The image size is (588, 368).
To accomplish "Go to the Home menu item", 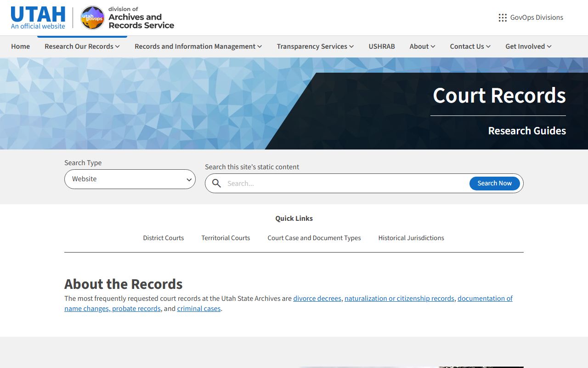I will coord(21,46).
